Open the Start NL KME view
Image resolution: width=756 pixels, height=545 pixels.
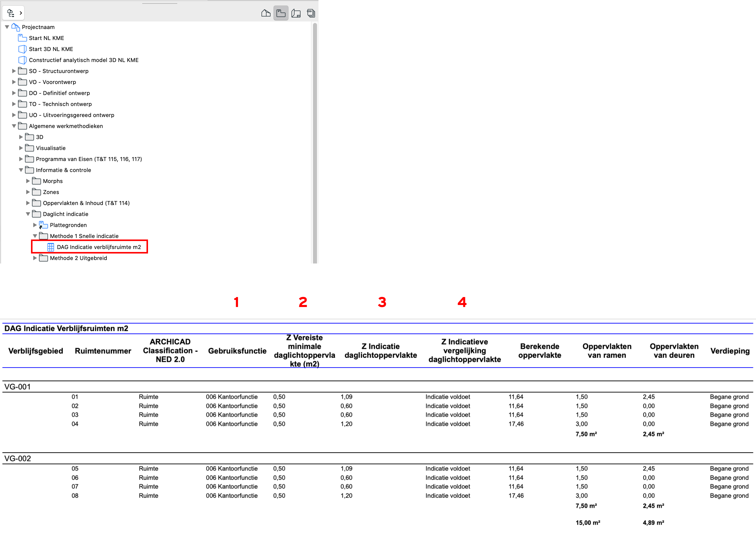coord(46,38)
